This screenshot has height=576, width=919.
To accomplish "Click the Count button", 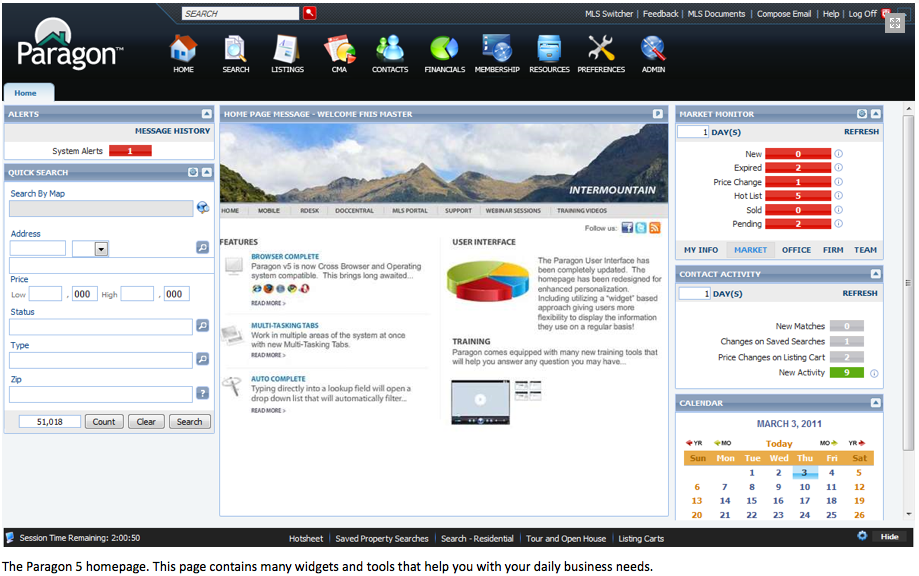I will (104, 421).
